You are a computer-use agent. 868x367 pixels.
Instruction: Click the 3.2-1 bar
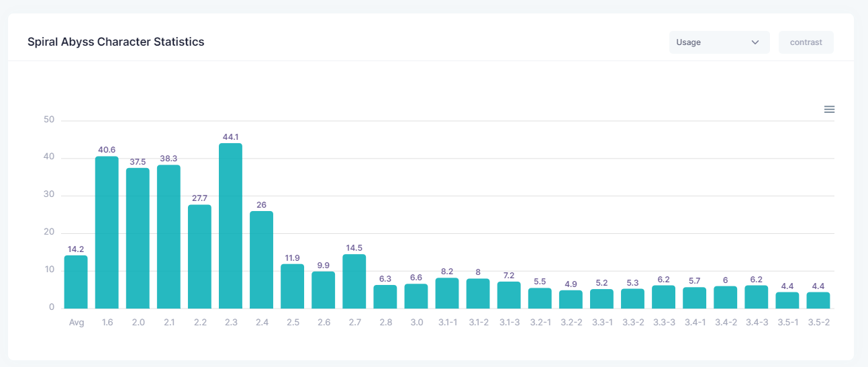[x=539, y=298]
